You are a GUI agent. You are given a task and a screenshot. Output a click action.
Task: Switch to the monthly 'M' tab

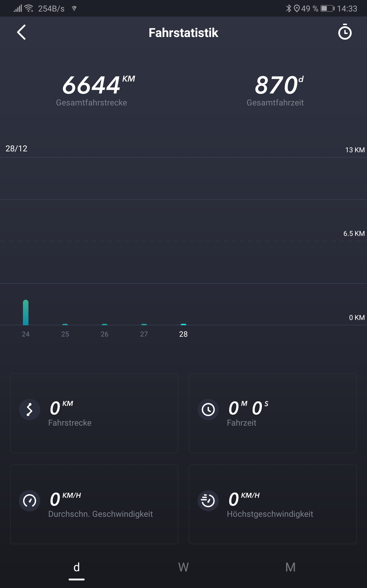pyautogui.click(x=290, y=568)
